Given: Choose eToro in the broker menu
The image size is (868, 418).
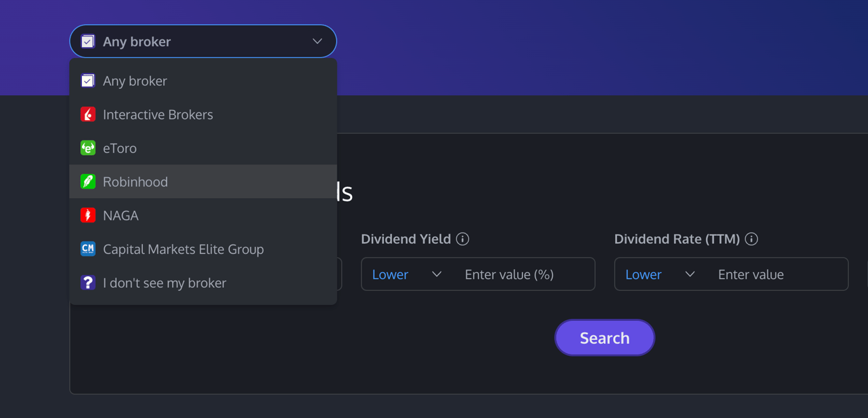Looking at the screenshot, I should (x=120, y=148).
